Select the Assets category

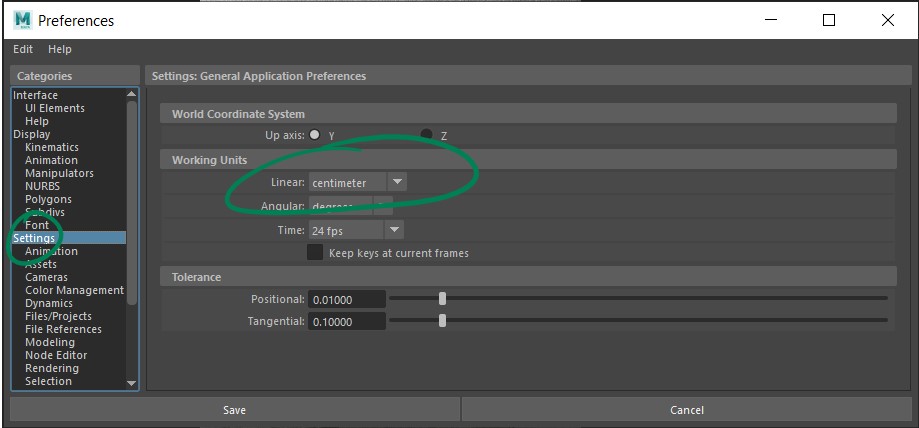click(40, 264)
